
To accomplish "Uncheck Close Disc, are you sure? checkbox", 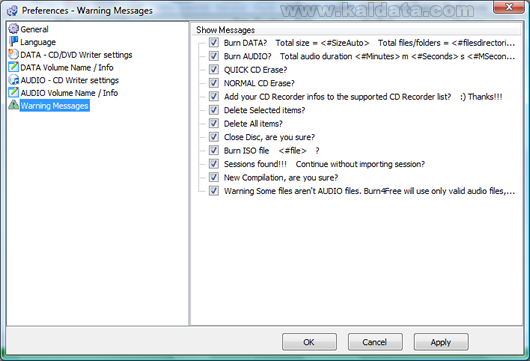I will click(x=213, y=137).
